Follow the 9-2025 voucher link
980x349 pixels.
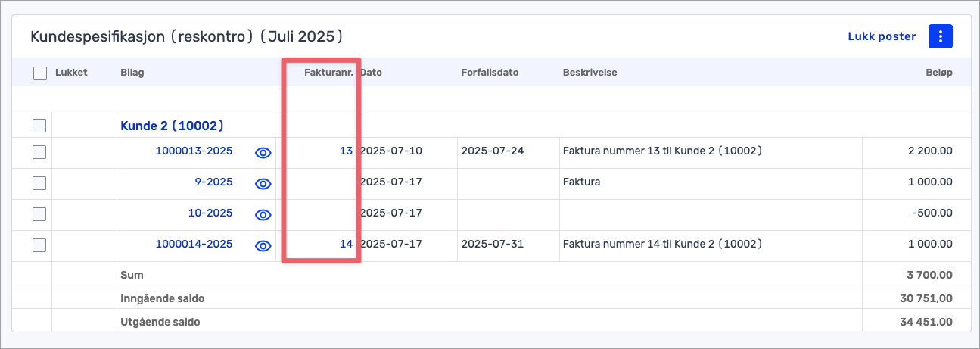coord(213,182)
